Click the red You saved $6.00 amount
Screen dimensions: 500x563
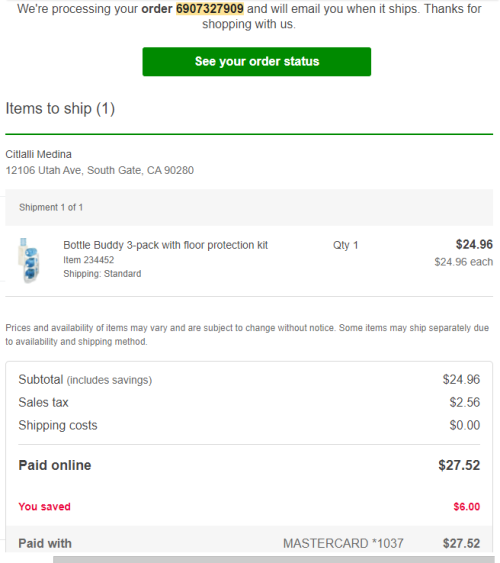click(467, 507)
